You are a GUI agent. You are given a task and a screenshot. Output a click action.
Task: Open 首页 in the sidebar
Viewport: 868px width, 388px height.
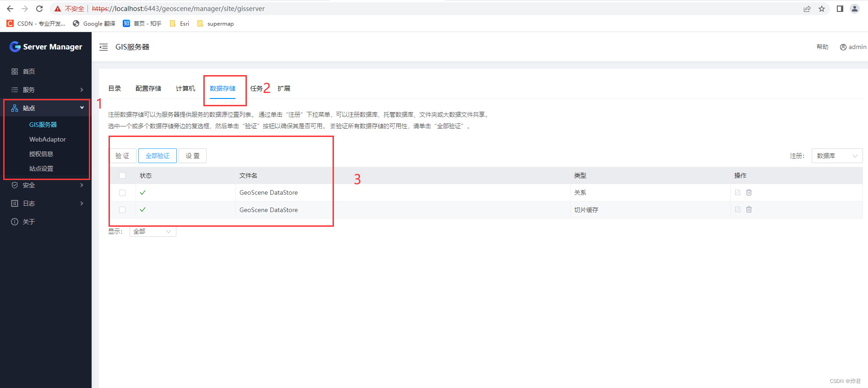[46, 71]
